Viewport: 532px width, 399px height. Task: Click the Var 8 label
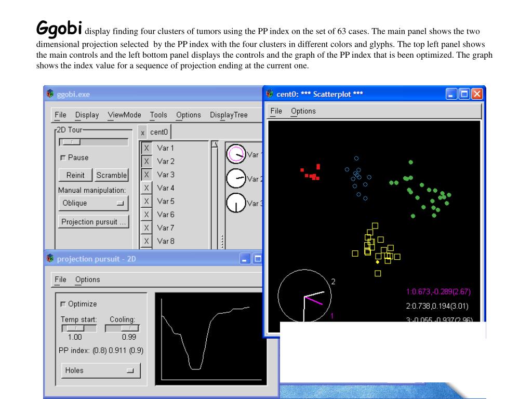pos(166,241)
